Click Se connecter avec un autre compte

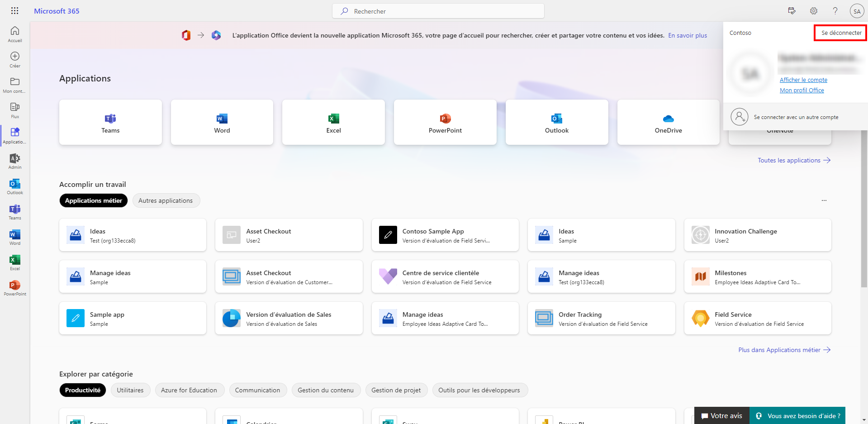(795, 117)
